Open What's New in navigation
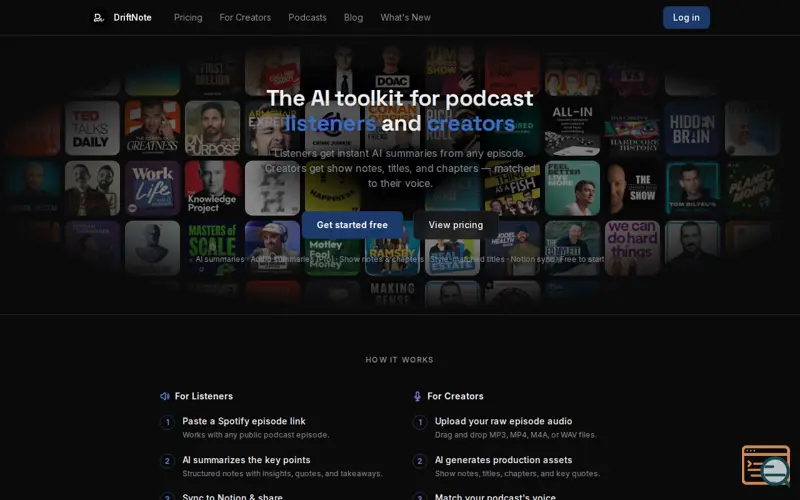This screenshot has width=800, height=500. pos(406,18)
